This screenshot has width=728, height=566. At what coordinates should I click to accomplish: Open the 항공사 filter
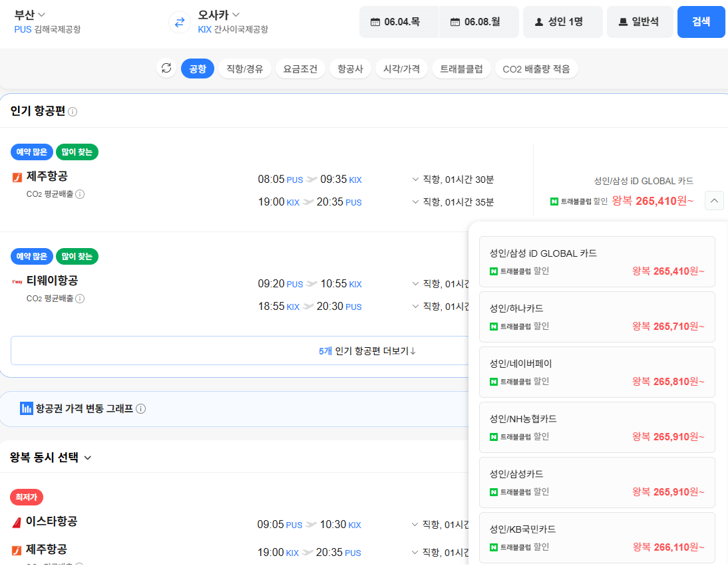[x=350, y=69]
